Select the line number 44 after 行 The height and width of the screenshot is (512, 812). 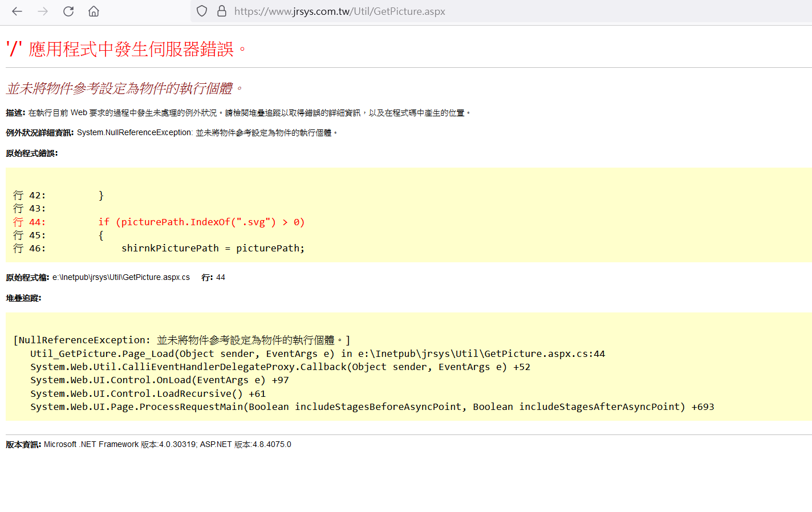point(221,278)
